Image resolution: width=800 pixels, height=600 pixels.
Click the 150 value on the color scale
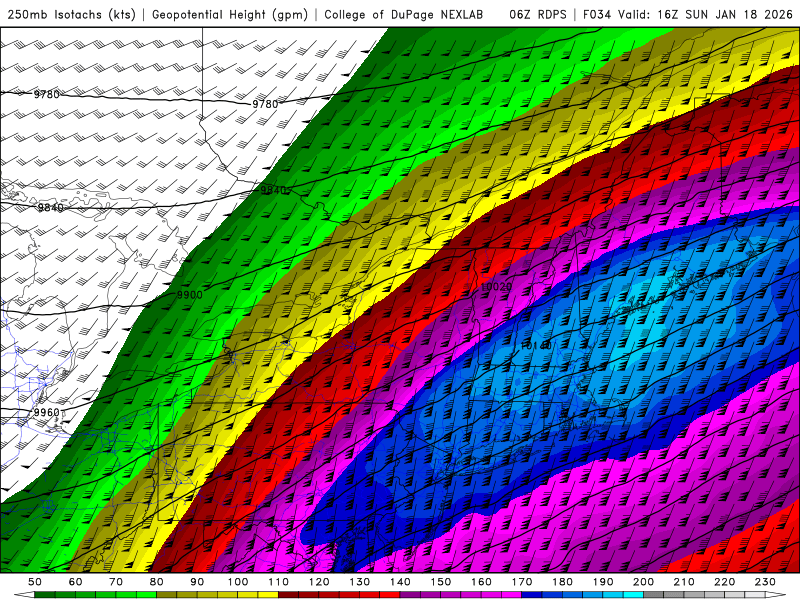(x=440, y=582)
